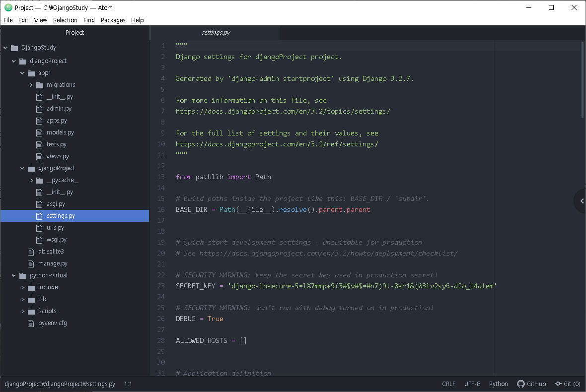
Task: Collapse the DjangoStudy root folder chevron
Action: (x=5, y=48)
